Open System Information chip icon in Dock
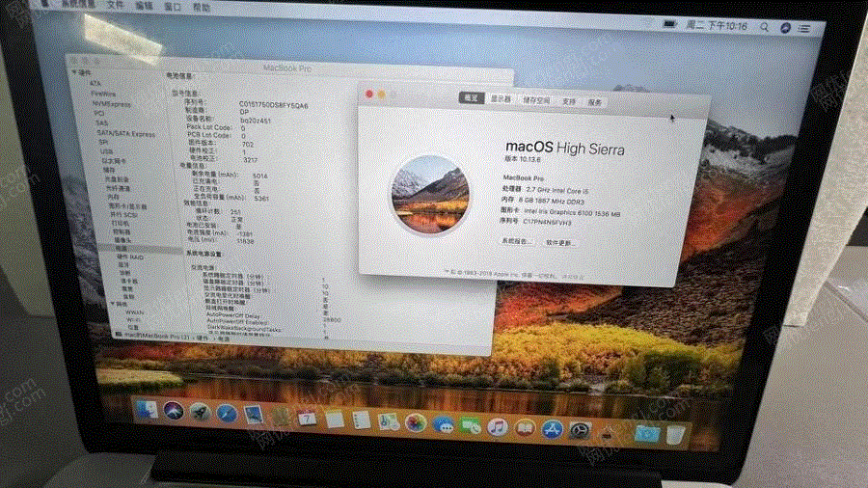The width and height of the screenshot is (868, 488). pyautogui.click(x=608, y=433)
